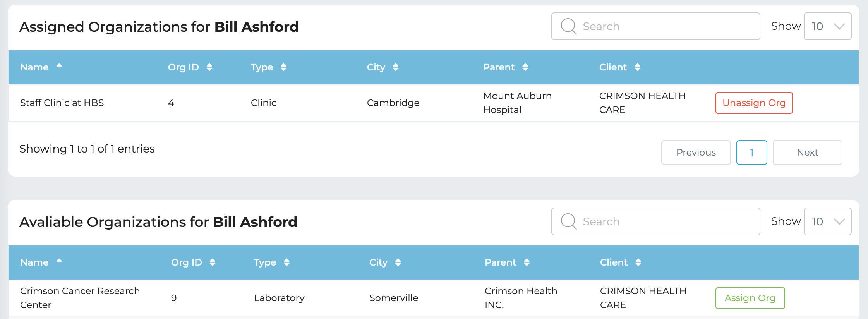Click search magnifier icon in assigned organizations
Viewport: 868px width, 319px height.
(569, 26)
